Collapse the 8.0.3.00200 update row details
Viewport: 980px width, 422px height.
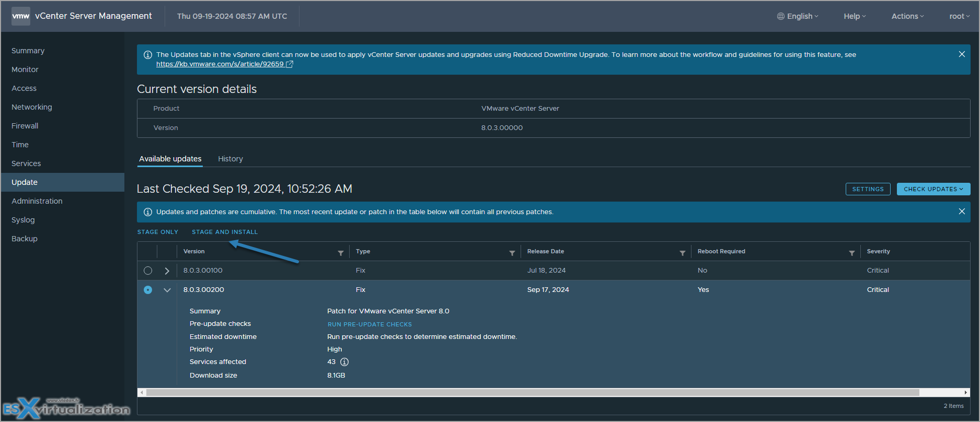click(x=167, y=290)
